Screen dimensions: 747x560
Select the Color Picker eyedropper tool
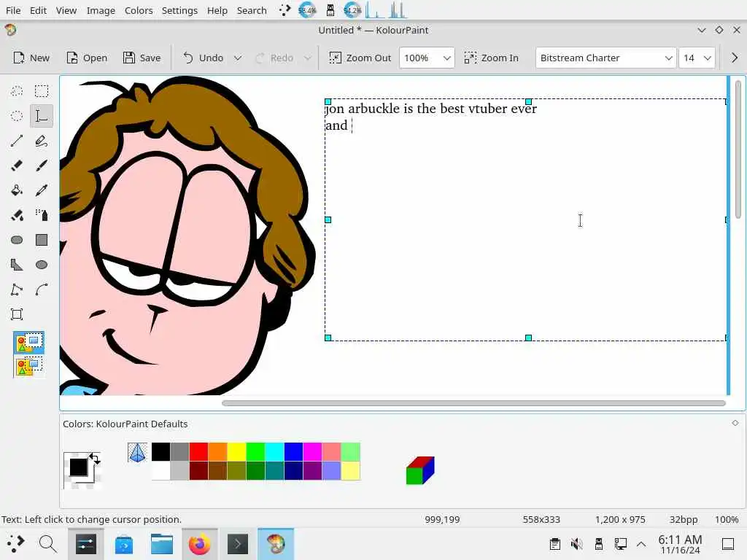click(x=42, y=190)
